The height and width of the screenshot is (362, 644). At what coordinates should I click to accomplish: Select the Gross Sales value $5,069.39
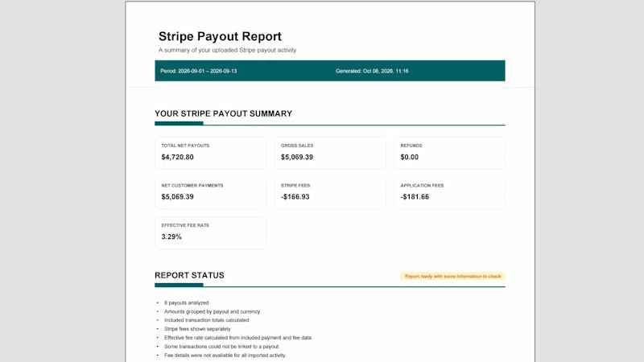[x=296, y=157]
